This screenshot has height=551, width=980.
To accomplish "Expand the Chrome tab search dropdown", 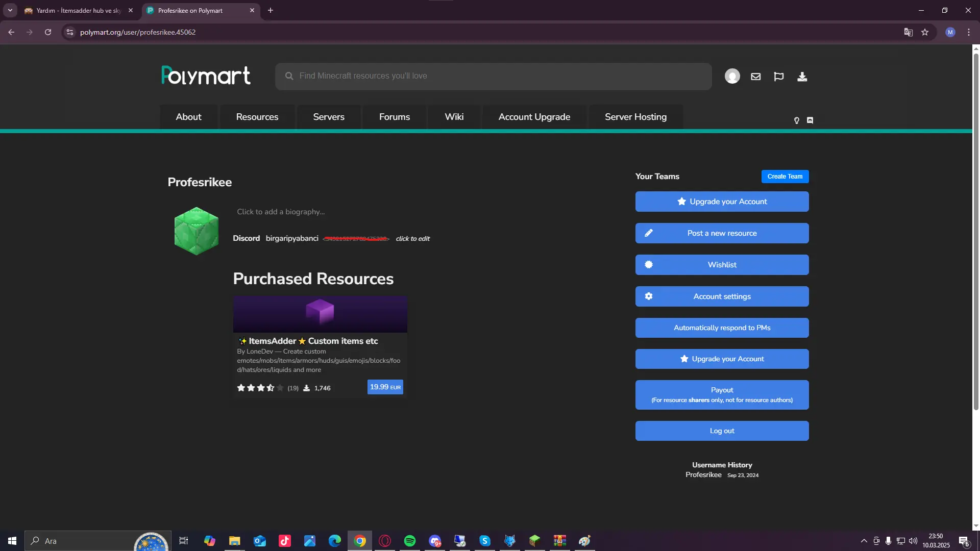I will 10,10.
